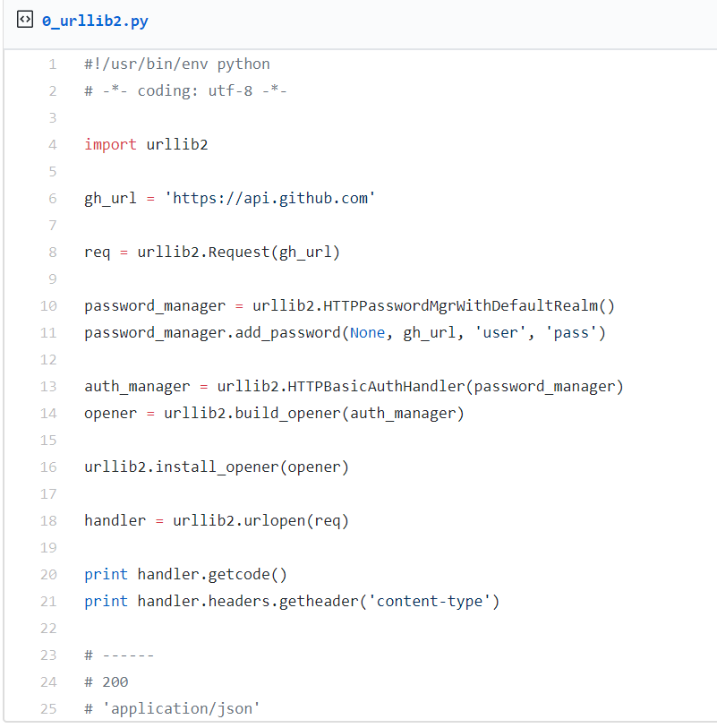Image resolution: width=717 pixels, height=728 pixels.
Task: Select the gh_url variable name on line 6
Action: click(x=109, y=198)
